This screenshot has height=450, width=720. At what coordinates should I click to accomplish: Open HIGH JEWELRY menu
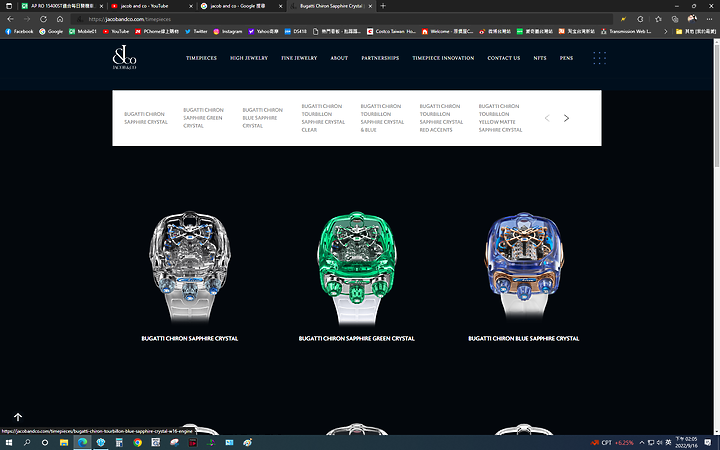tap(249, 58)
